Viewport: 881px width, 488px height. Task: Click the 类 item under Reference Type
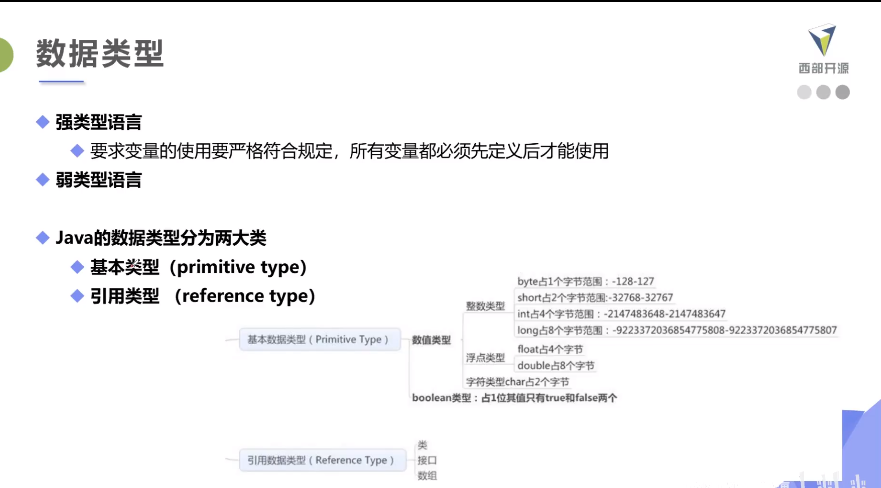coord(423,445)
